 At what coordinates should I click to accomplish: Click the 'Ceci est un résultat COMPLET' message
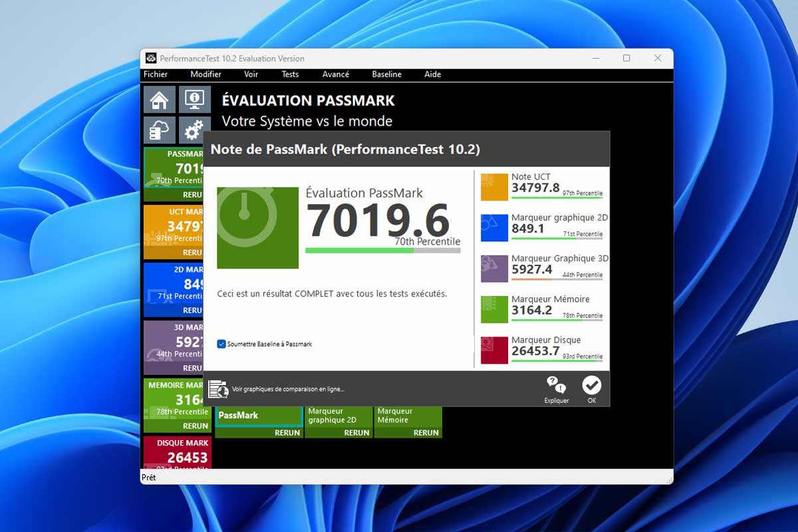pyautogui.click(x=332, y=293)
